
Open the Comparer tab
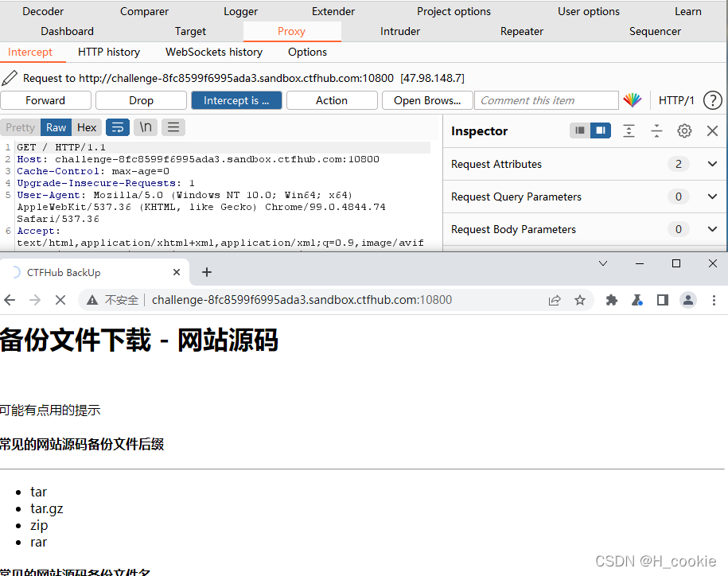144,11
